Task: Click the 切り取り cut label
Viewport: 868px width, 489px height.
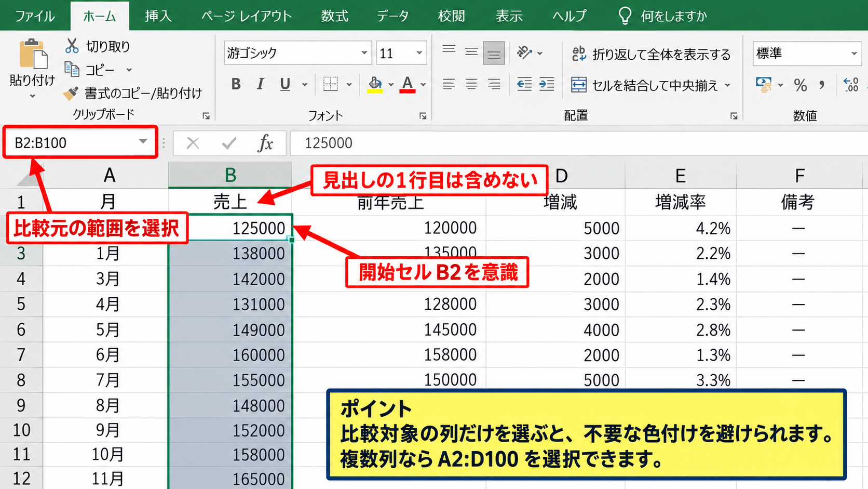Action: tap(107, 46)
